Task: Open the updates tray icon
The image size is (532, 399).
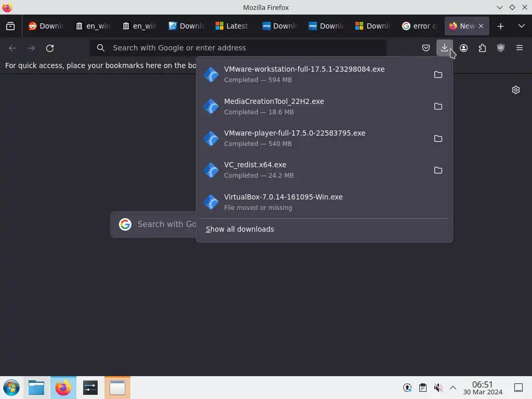Action: tap(407, 388)
